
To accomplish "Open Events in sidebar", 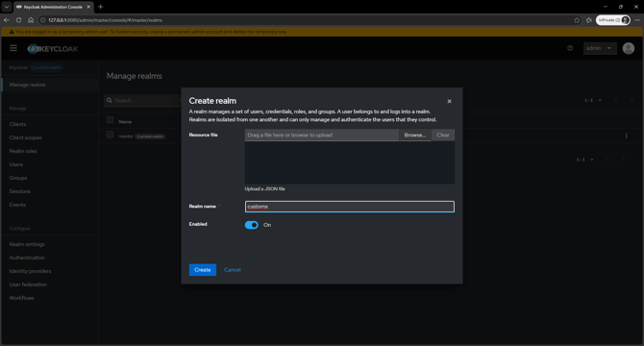I will pyautogui.click(x=17, y=205).
